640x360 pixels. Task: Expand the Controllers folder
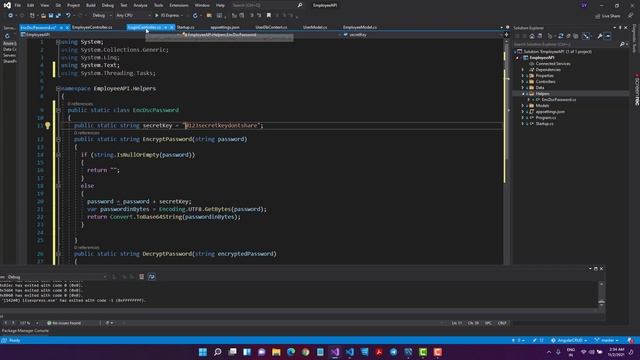[x=523, y=82]
